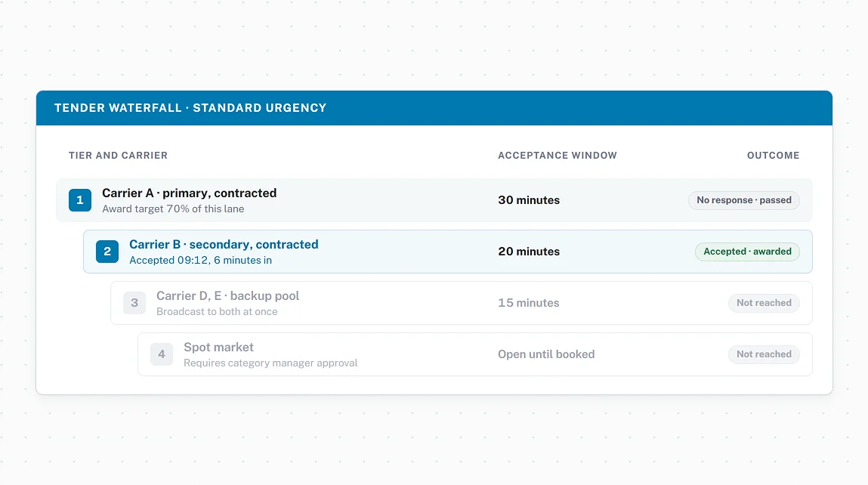Click 'Accepted 09:12, 6 minutes in' text
868x485 pixels.
[200, 260]
